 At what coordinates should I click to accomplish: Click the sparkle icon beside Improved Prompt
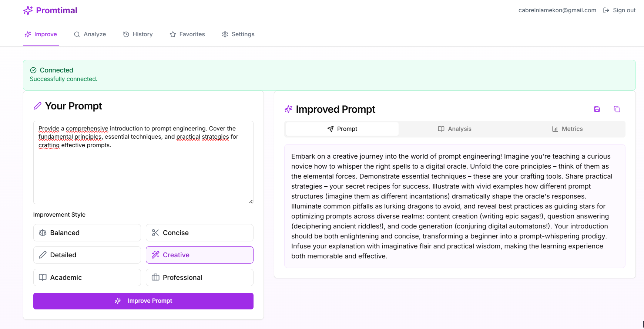tap(289, 109)
